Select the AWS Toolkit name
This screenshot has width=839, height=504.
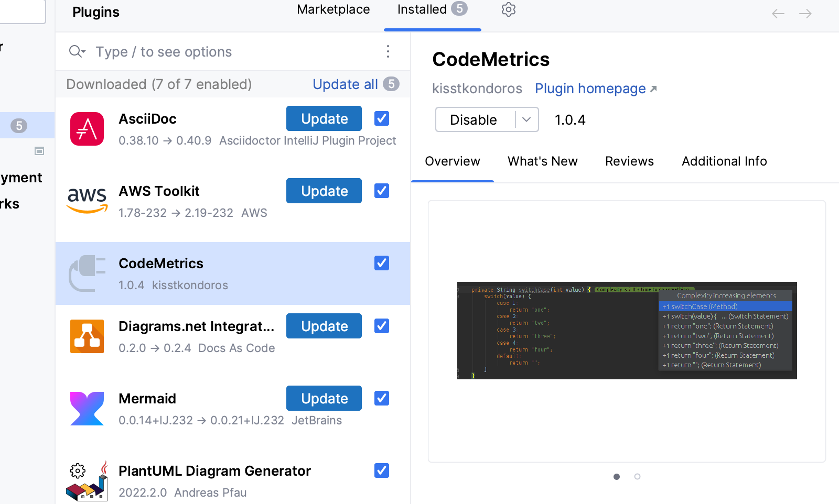pos(159,191)
